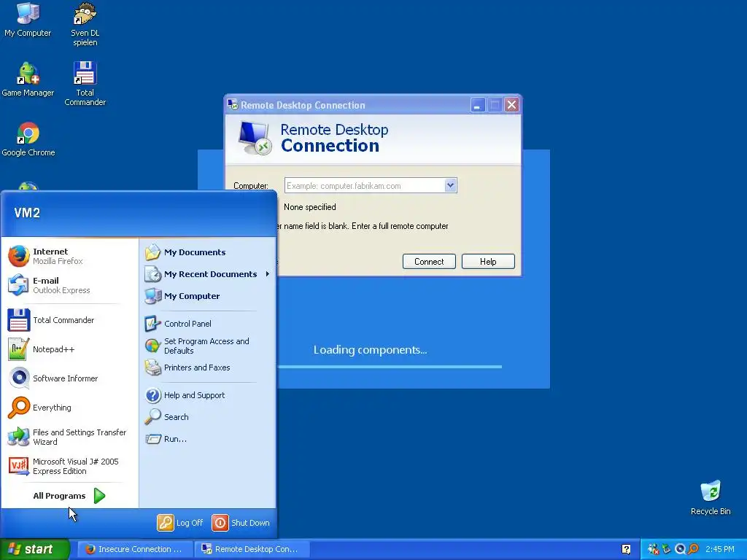Open the Recycle Bin
The width and height of the screenshot is (747, 560).
(711, 497)
